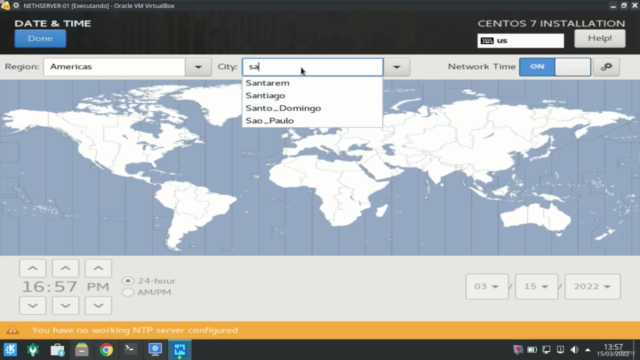640x360 pixels.
Task: Expand the City dropdown arrow
Action: (x=396, y=67)
